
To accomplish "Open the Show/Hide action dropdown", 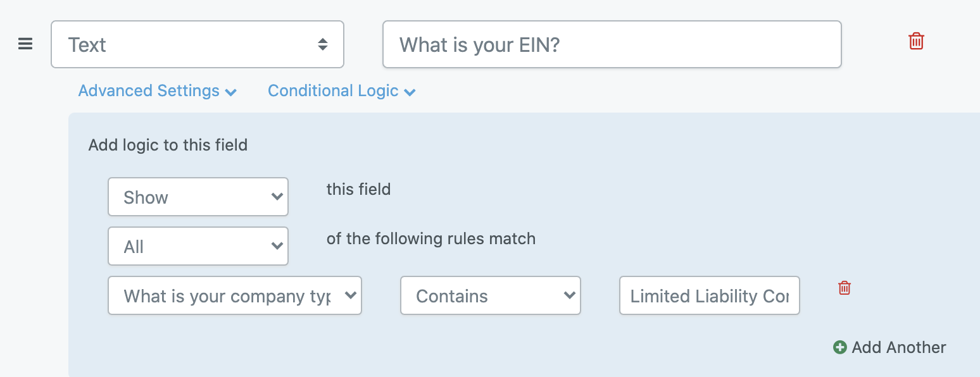I will tap(198, 197).
